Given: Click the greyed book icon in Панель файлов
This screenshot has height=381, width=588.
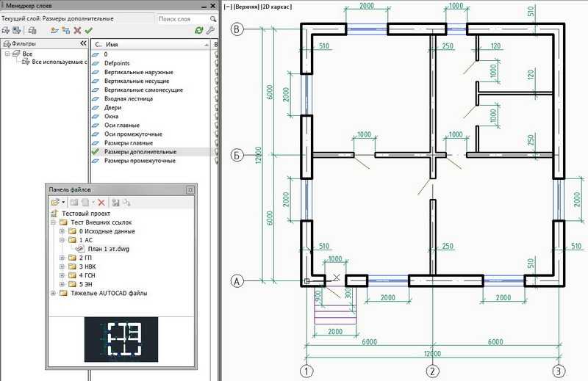Looking at the screenshot, I should 74,203.
